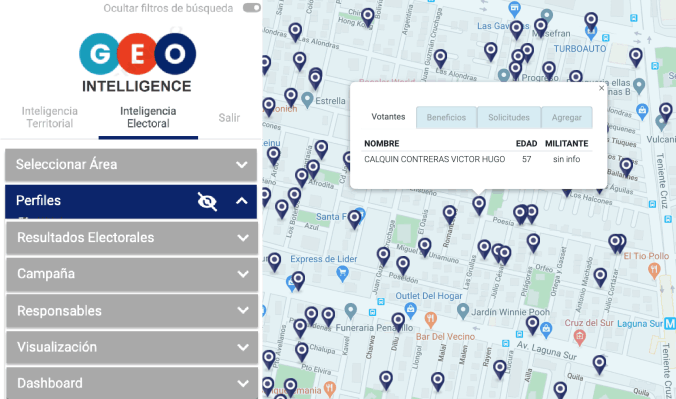Image resolution: width=676 pixels, height=399 pixels.
Task: Click the crossed-eye icon in Perfiles
Action: (x=207, y=201)
